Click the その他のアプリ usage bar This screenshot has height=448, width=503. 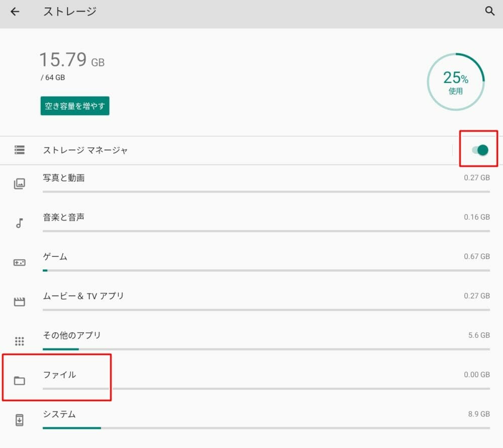(266, 349)
